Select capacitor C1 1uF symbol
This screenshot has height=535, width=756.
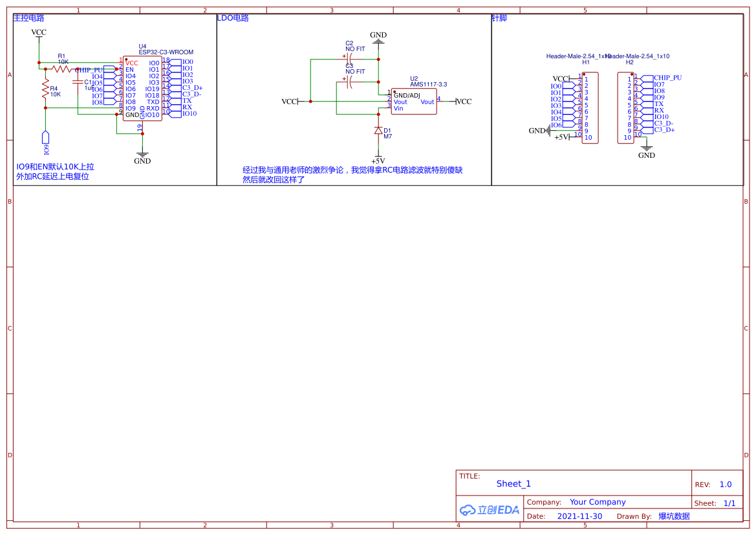coord(78,83)
